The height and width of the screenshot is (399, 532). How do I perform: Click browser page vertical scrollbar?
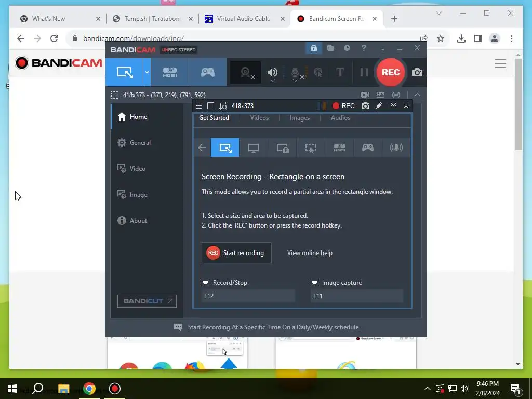coord(518,104)
